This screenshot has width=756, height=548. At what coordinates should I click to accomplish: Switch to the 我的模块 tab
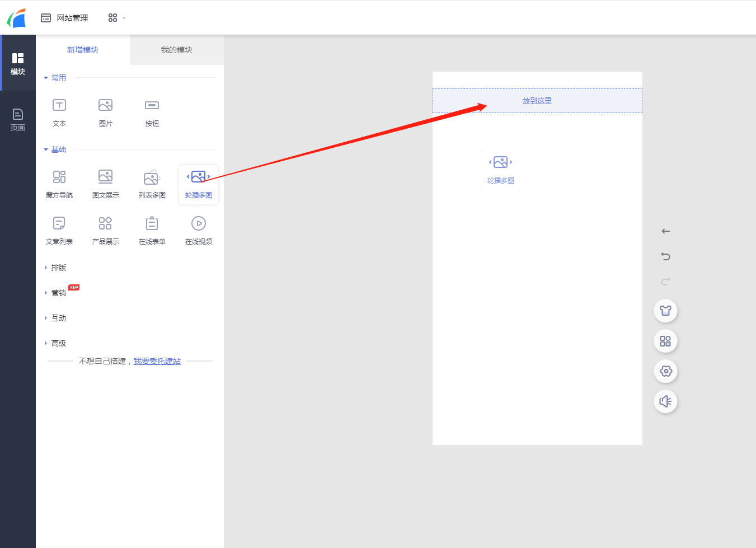coord(177,50)
